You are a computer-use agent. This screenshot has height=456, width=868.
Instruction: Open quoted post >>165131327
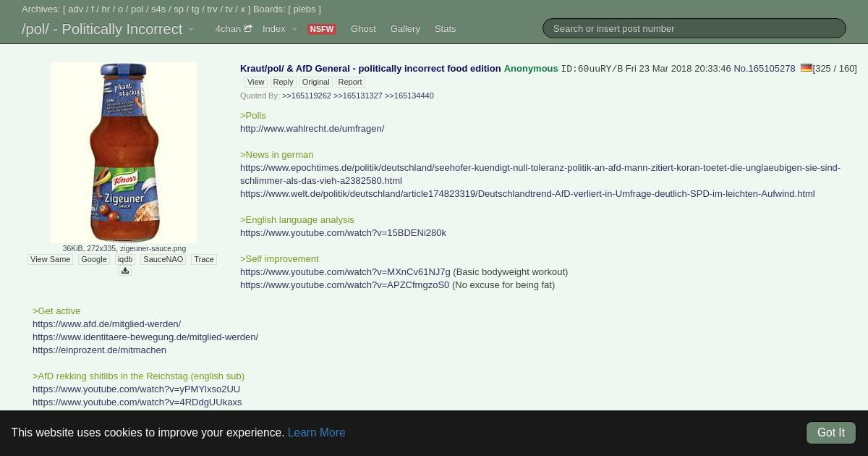[x=358, y=96]
